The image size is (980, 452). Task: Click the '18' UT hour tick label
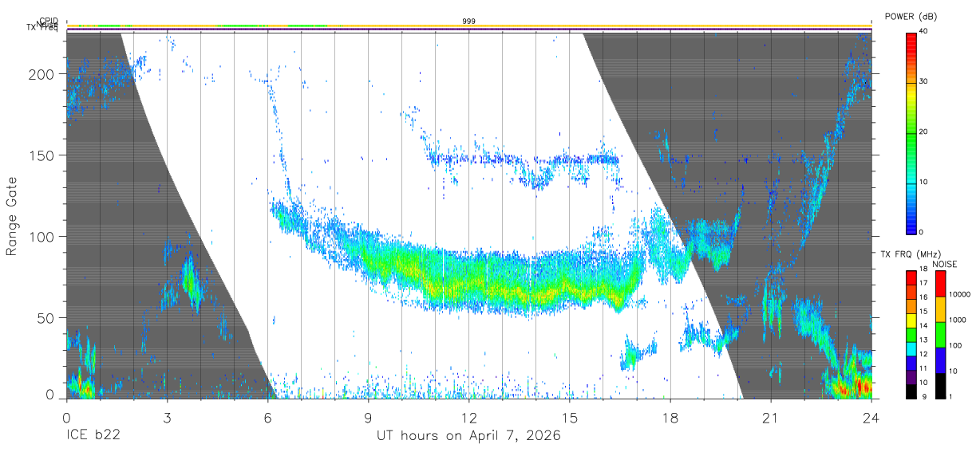[x=670, y=417]
